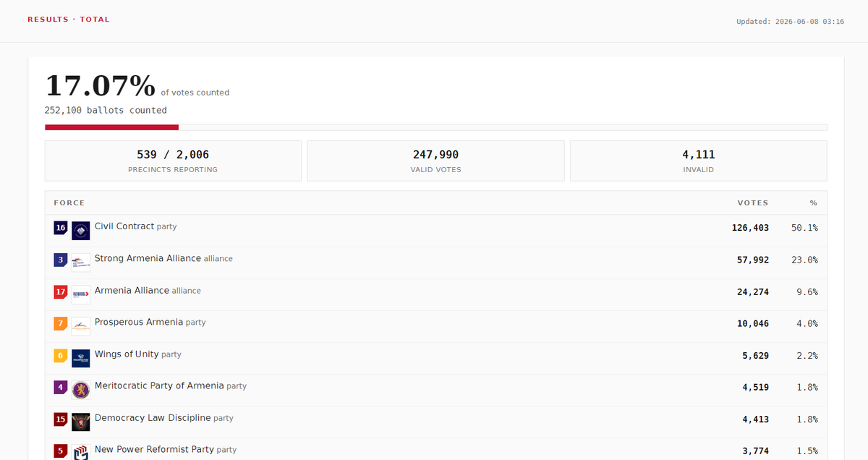Click Strong Armenia Alliance's 57,992 votes
The height and width of the screenshot is (460, 868).
(753, 260)
